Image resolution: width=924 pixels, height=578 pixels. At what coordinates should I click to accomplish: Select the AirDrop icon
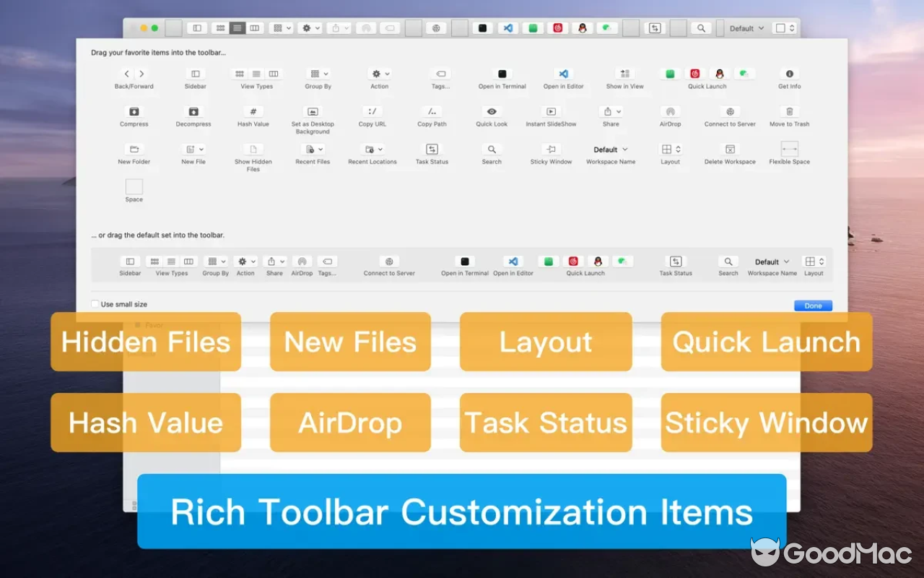[x=670, y=111]
